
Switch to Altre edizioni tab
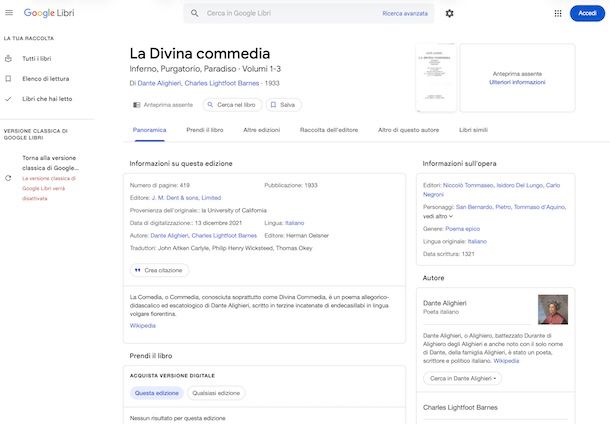[261, 130]
